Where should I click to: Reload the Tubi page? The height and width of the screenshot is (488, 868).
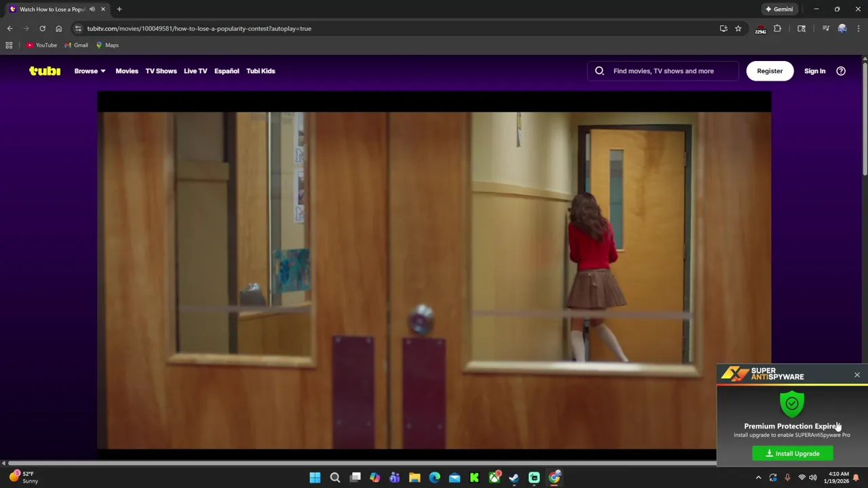point(42,28)
